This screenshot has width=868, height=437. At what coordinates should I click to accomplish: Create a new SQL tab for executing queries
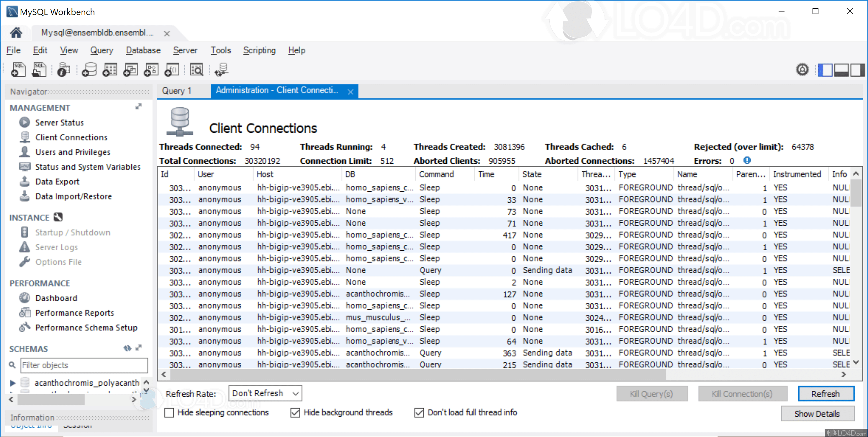(18, 69)
